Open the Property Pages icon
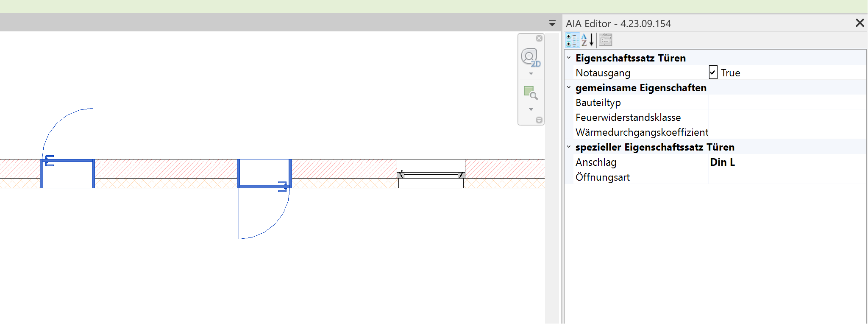Viewport: 868px width, 324px height. (606, 40)
